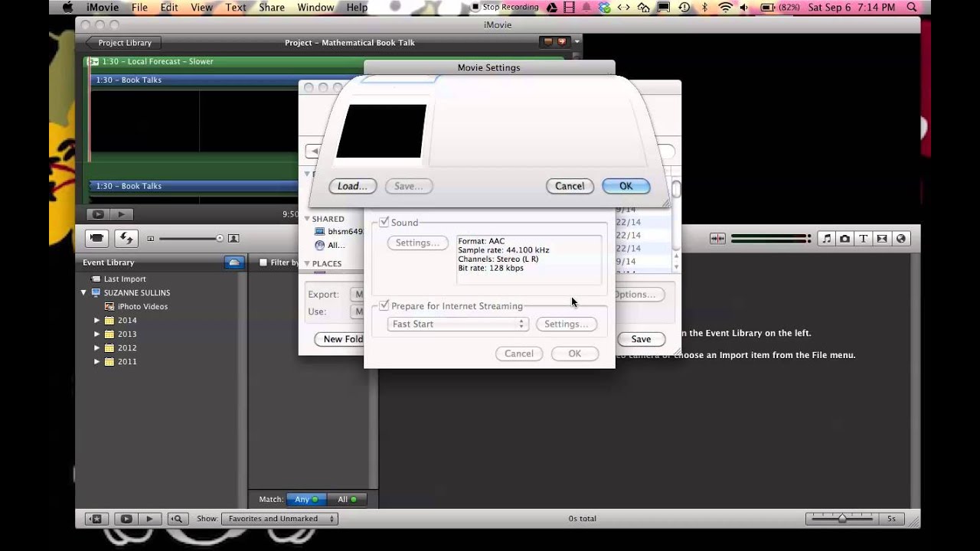The width and height of the screenshot is (980, 551).
Task: Collapse the SUZANNE SULLINS tree node
Action: (84, 292)
